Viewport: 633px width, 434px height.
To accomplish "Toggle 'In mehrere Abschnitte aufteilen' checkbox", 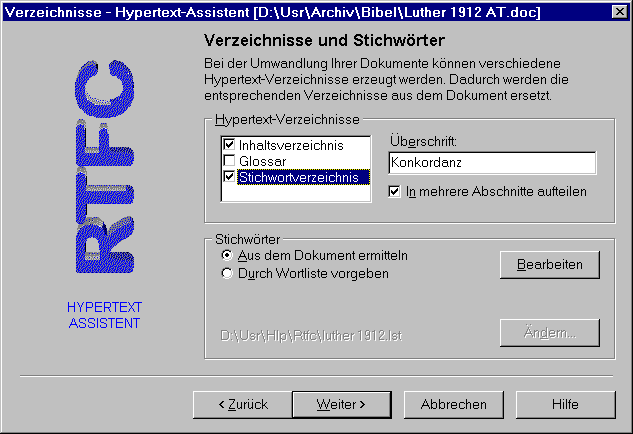I will tap(395, 191).
